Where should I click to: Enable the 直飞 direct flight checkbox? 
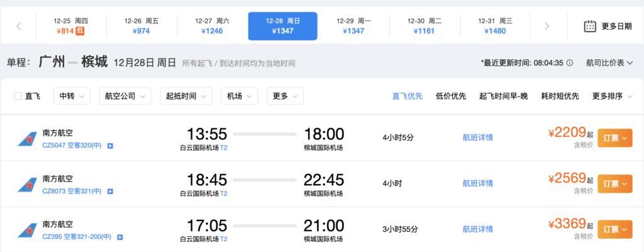tap(18, 96)
